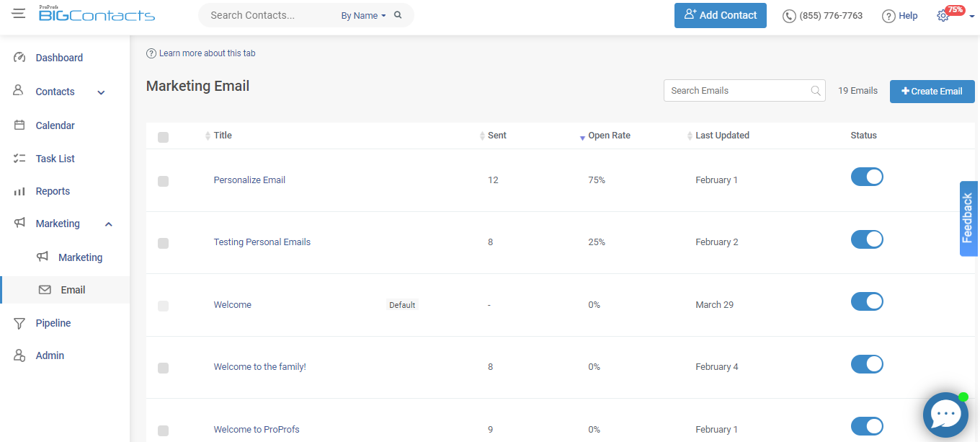Click the Pipeline funnel icon
980x442 pixels.
20,323
